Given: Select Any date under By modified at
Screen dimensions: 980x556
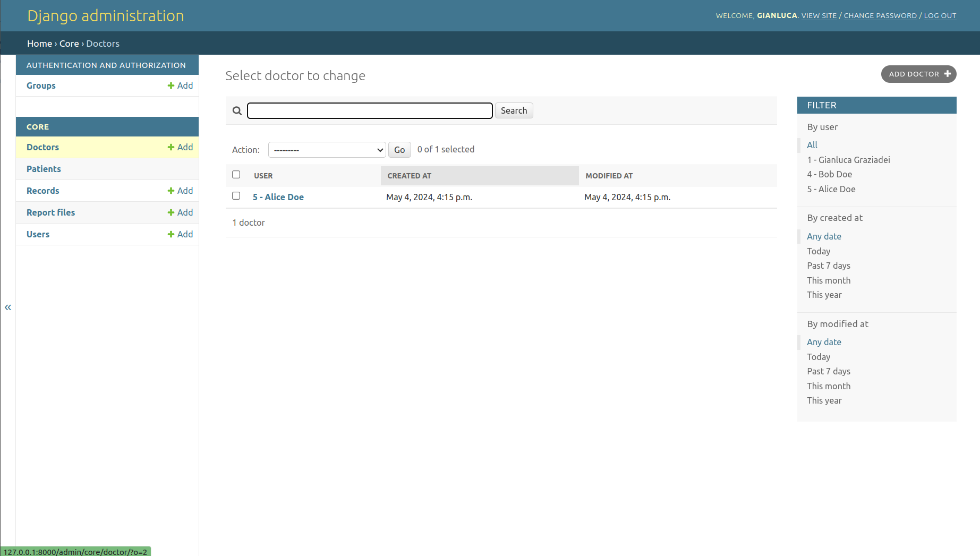Looking at the screenshot, I should click(824, 342).
